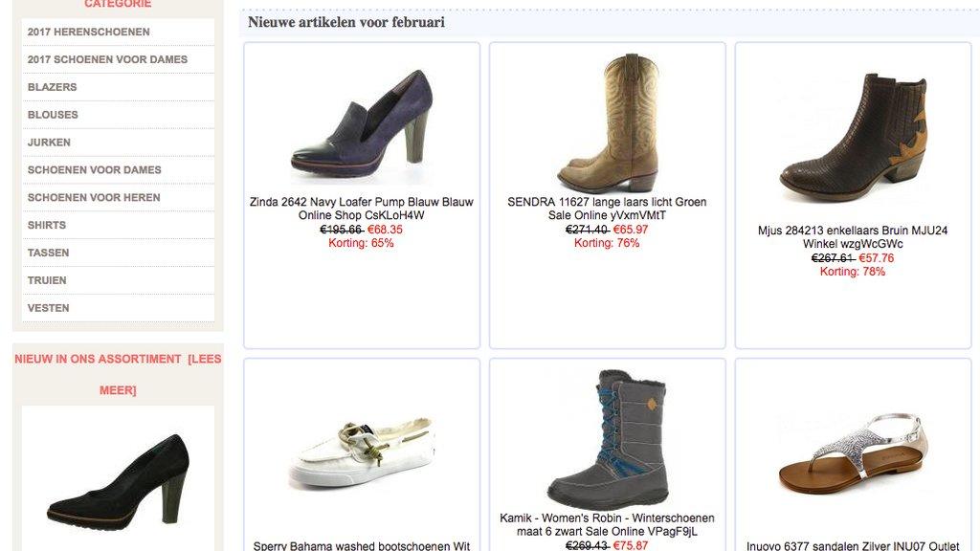The image size is (980, 551).
Task: Open the Zinda 2642 Navy Loafer Pump title link
Action: pos(361,209)
